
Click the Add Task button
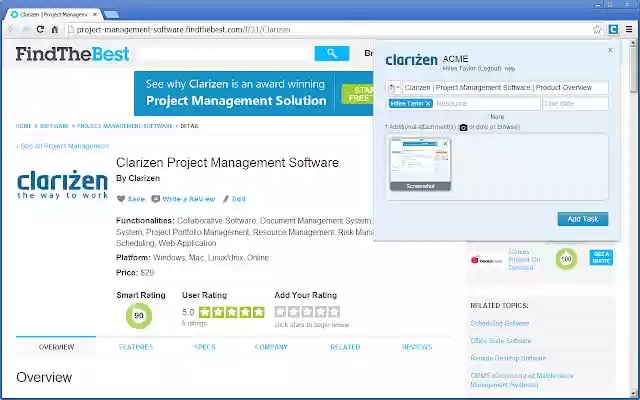point(583,219)
